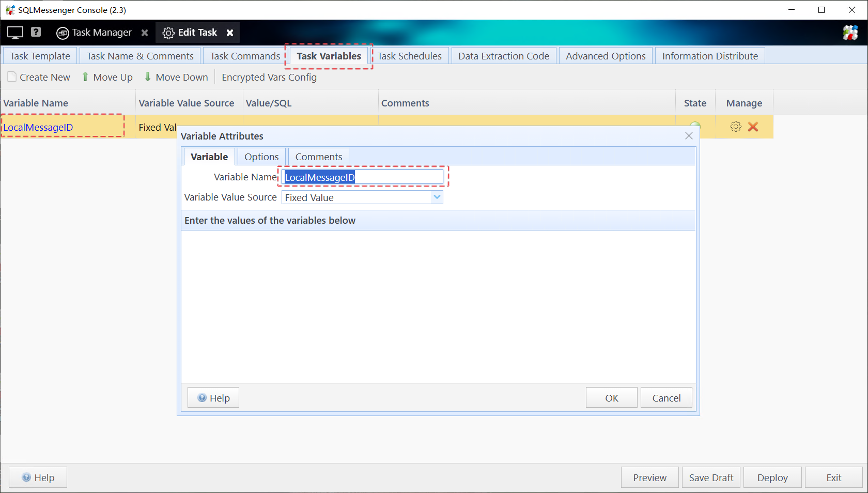Go to the Task Schedules tab
The height and width of the screenshot is (493, 868).
409,56
